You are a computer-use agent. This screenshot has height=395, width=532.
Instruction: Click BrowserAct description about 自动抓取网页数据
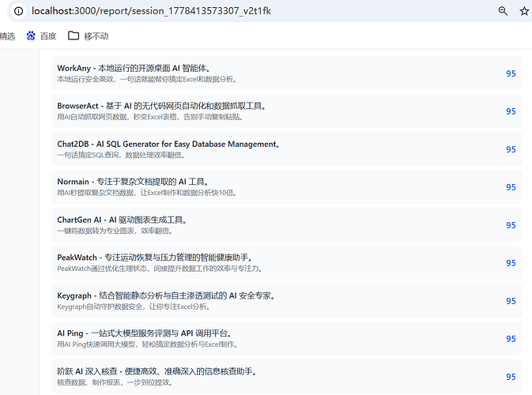click(150, 117)
